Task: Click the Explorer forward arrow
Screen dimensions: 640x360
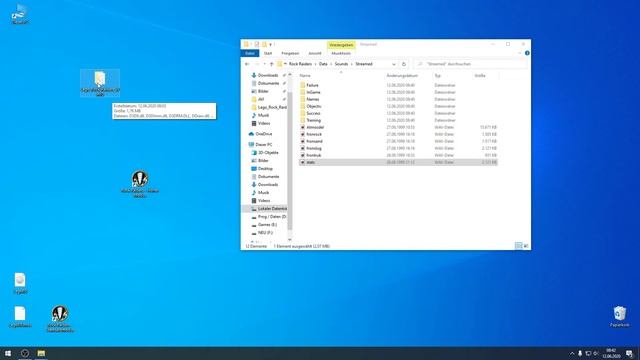Action: 257,64
